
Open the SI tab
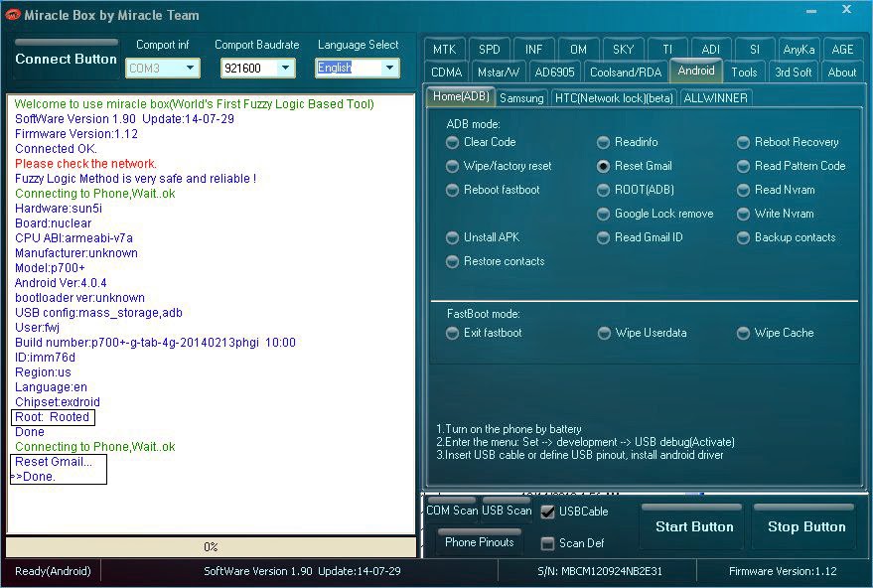755,50
